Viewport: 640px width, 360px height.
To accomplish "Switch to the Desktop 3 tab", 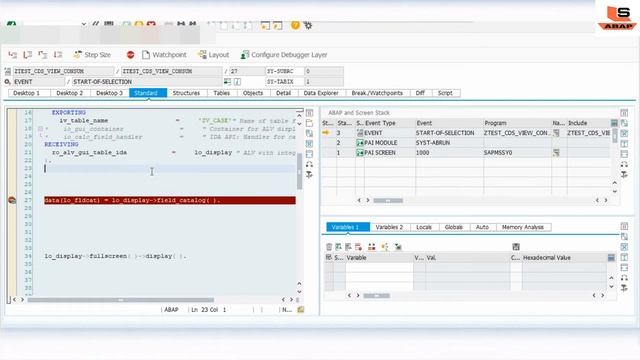I will coord(109,93).
